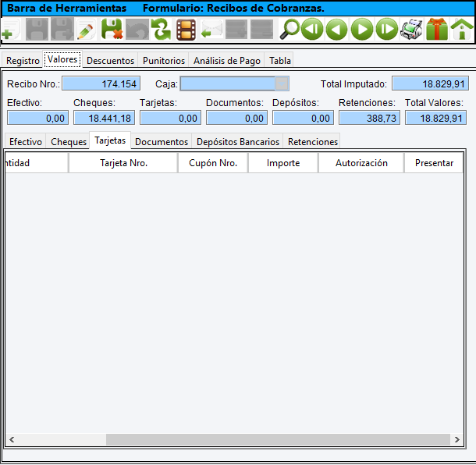This screenshot has width=476, height=465.
Task: Click the green refresh arrows icon
Action: (x=161, y=30)
